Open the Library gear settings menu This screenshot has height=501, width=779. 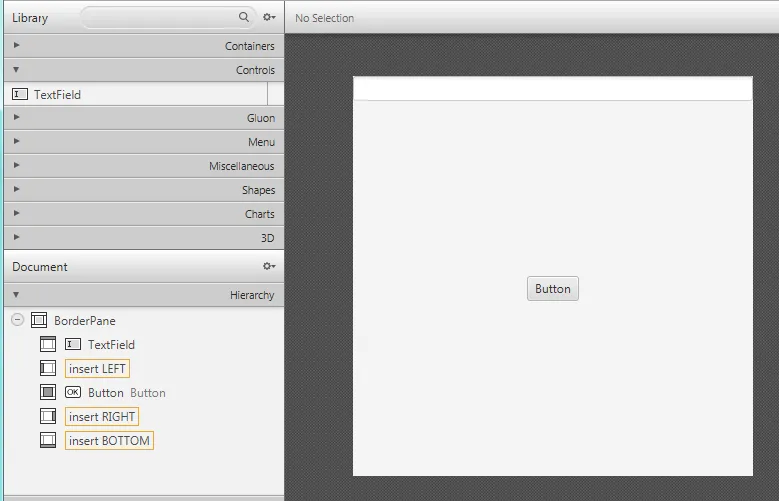269,17
